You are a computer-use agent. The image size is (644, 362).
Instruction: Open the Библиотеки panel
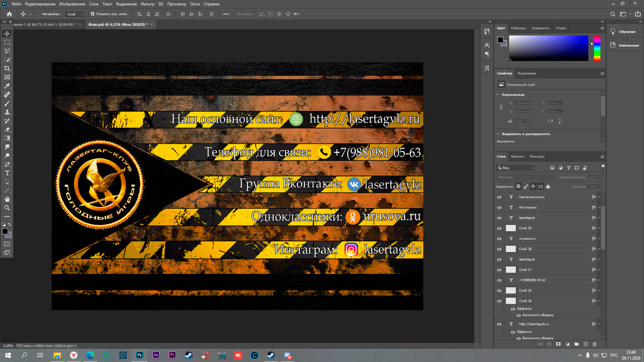pyautogui.click(x=625, y=46)
